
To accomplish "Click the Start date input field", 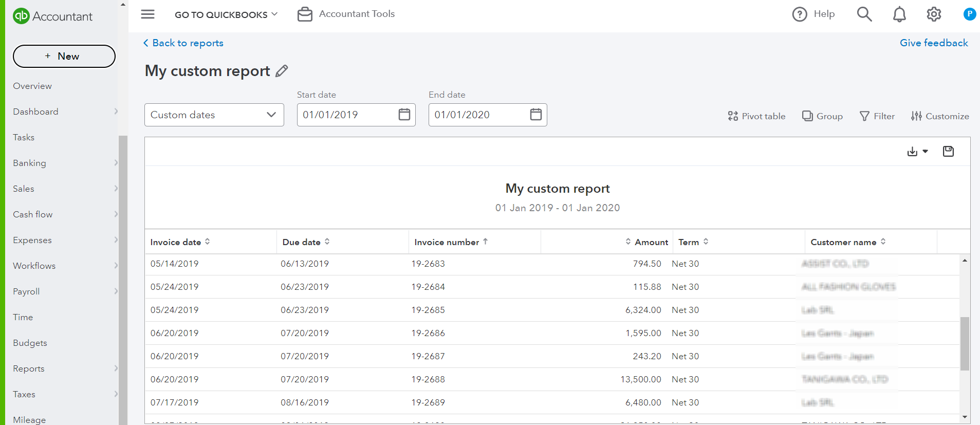I will (x=347, y=115).
